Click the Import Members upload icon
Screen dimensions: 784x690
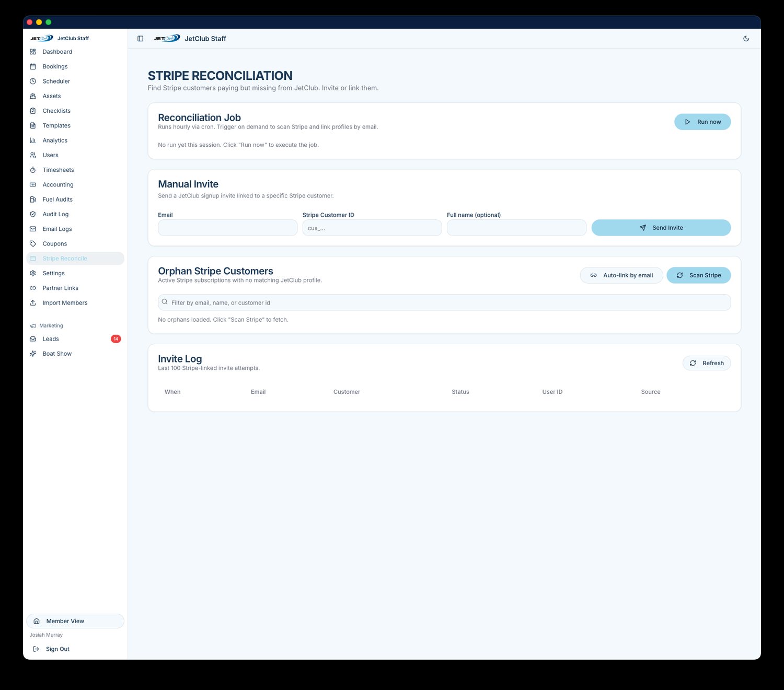[x=33, y=303]
